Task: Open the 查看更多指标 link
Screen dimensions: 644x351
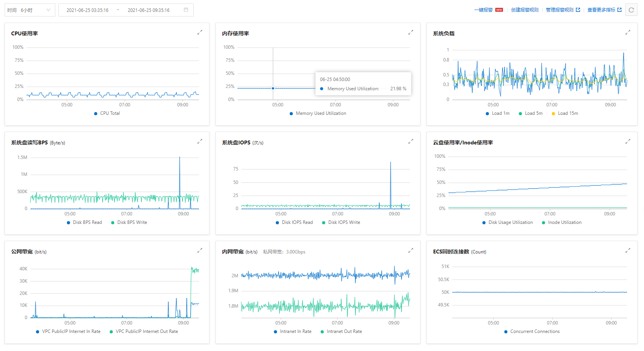Action: pyautogui.click(x=601, y=10)
